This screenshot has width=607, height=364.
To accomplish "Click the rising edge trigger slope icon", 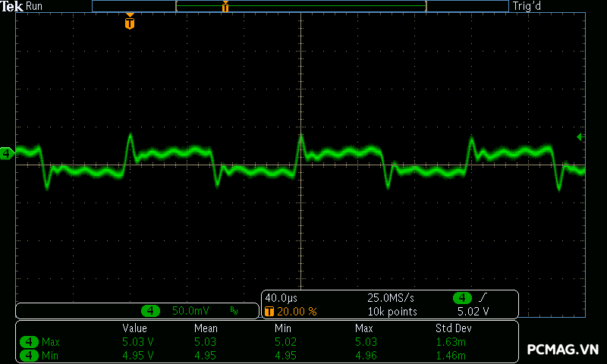I will click(x=483, y=298).
